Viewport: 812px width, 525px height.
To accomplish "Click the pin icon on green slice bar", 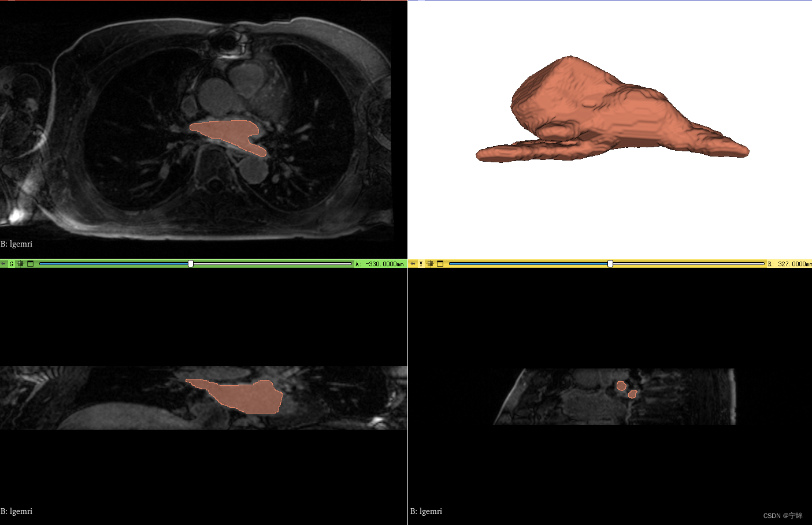I will [3, 264].
